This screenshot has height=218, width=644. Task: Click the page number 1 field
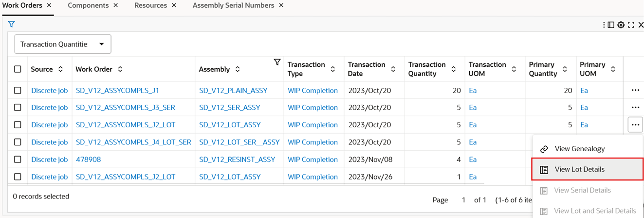coord(463,200)
